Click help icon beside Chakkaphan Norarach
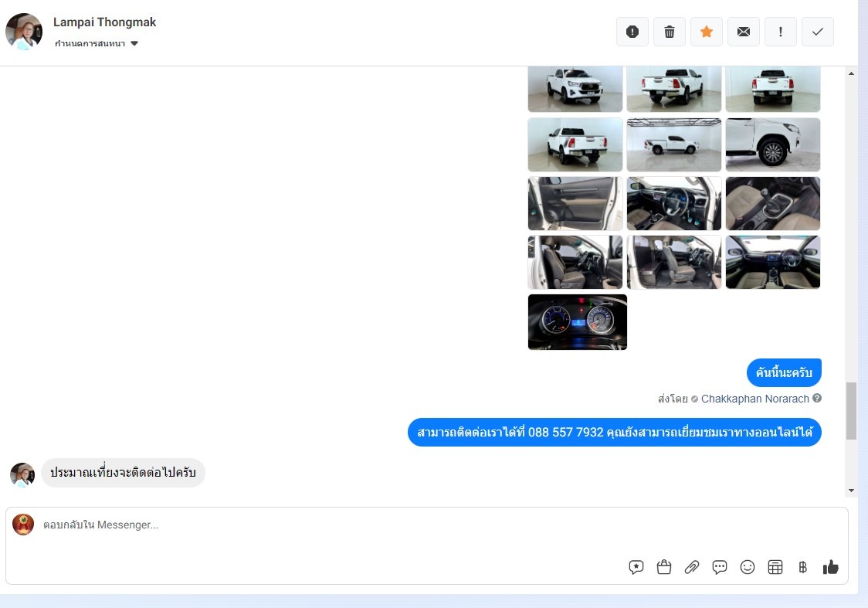This screenshot has height=608, width=868. point(817,399)
